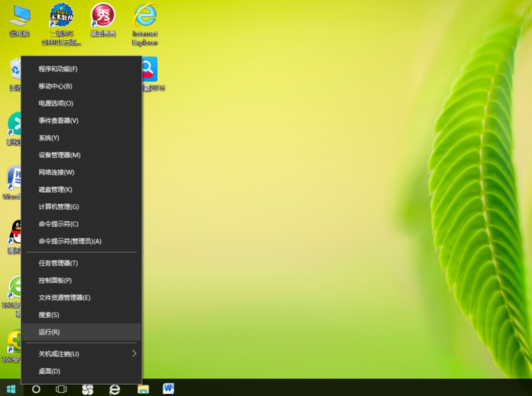Select 命令提示符(管理员)(A) menu entry
The image size is (532, 396).
pyautogui.click(x=70, y=241)
